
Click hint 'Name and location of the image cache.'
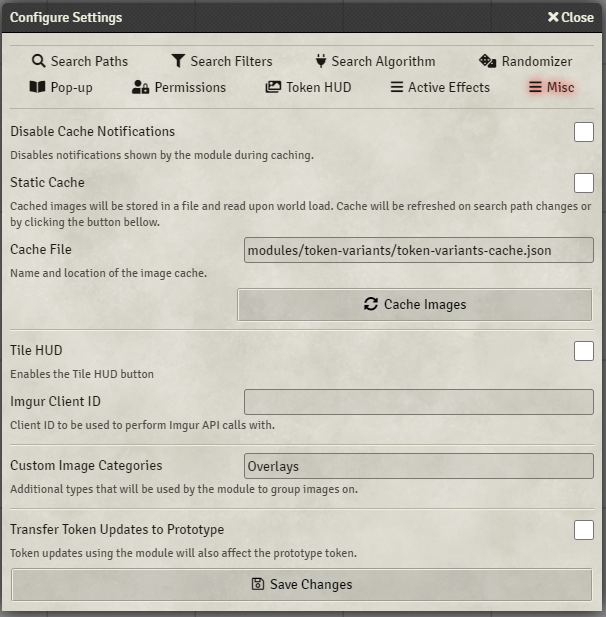coord(109,273)
